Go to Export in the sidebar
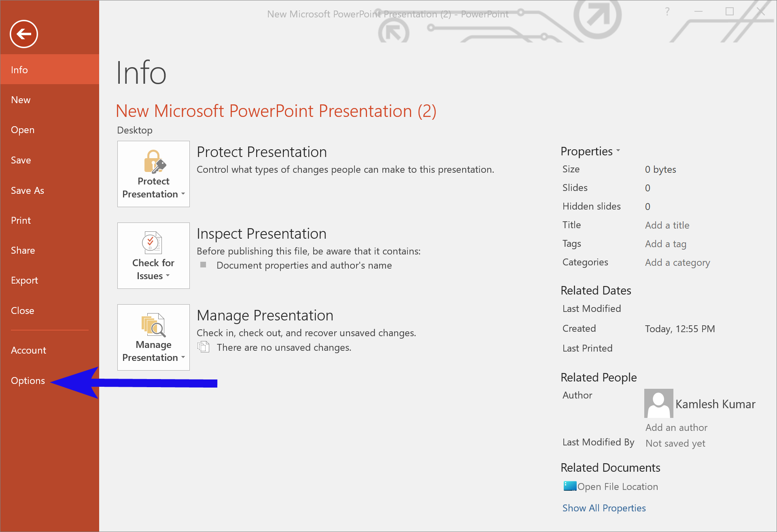Viewport: 777px width, 532px height. point(49,280)
